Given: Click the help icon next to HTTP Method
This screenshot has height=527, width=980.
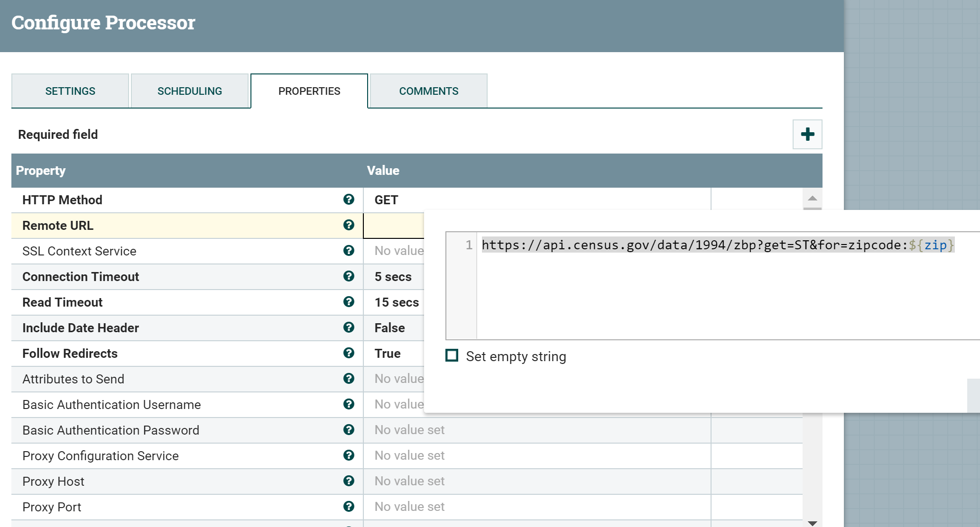Looking at the screenshot, I should coord(348,200).
